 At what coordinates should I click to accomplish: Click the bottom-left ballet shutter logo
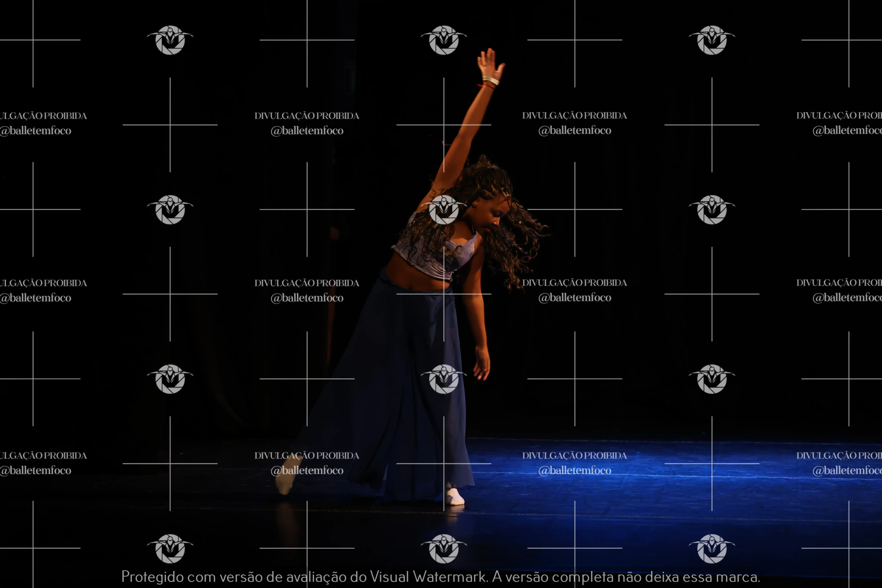click(x=170, y=548)
